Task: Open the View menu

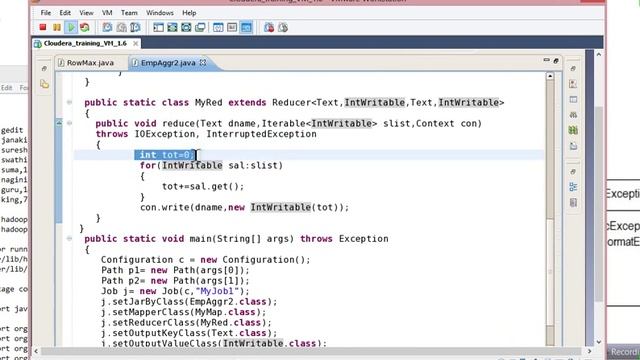Action: coord(86,13)
